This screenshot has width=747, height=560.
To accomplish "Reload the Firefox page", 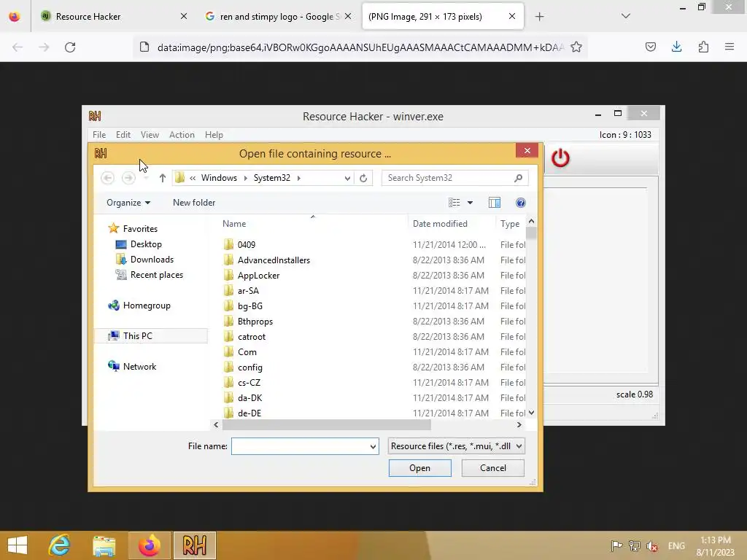I will pos(70,47).
